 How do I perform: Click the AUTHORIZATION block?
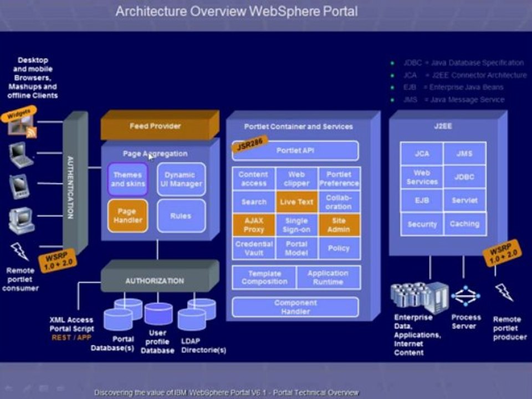click(160, 276)
